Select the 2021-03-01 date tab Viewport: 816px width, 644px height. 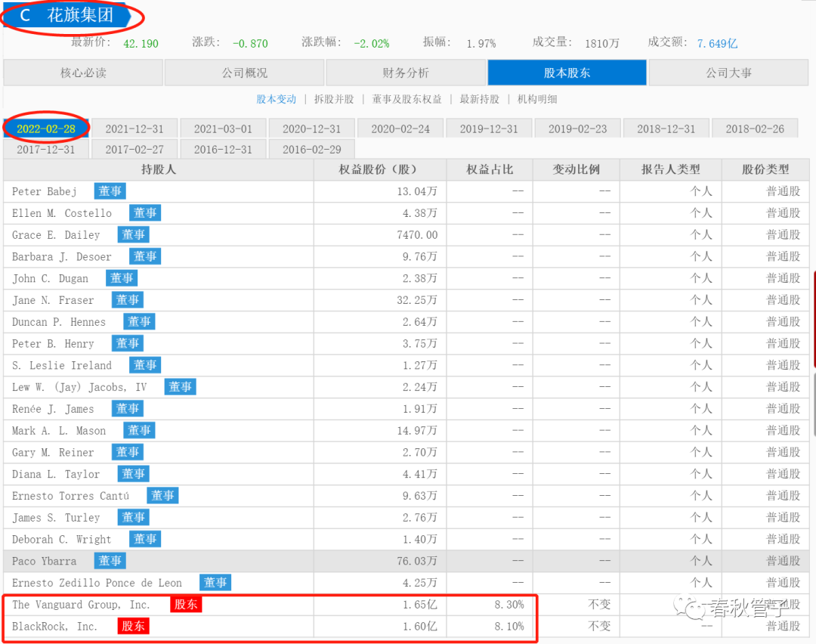(223, 128)
